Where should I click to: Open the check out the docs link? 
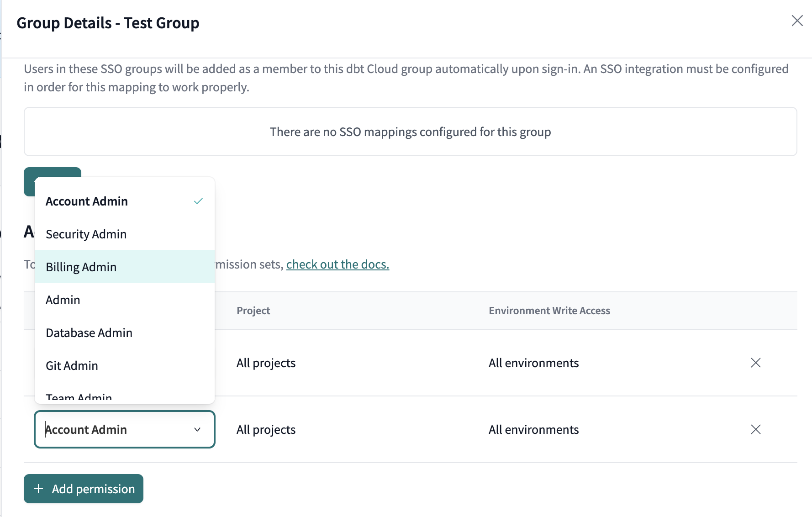click(337, 264)
